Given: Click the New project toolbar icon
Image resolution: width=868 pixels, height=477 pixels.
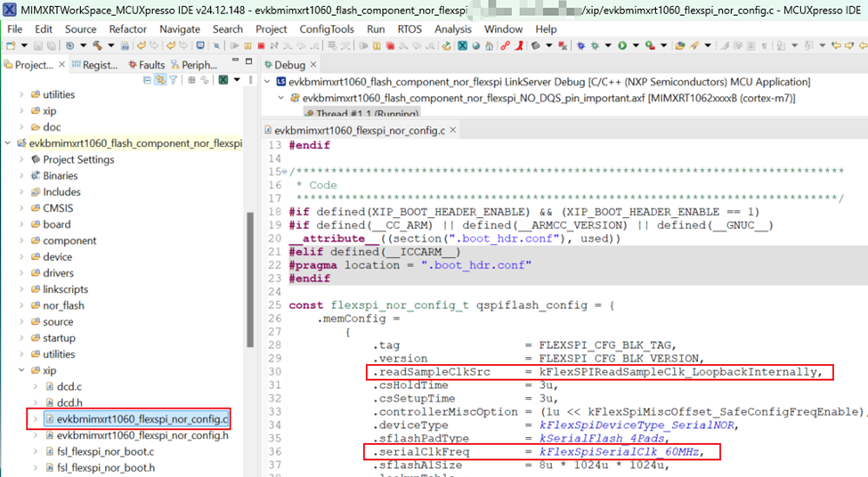Looking at the screenshot, I should tap(11, 46).
